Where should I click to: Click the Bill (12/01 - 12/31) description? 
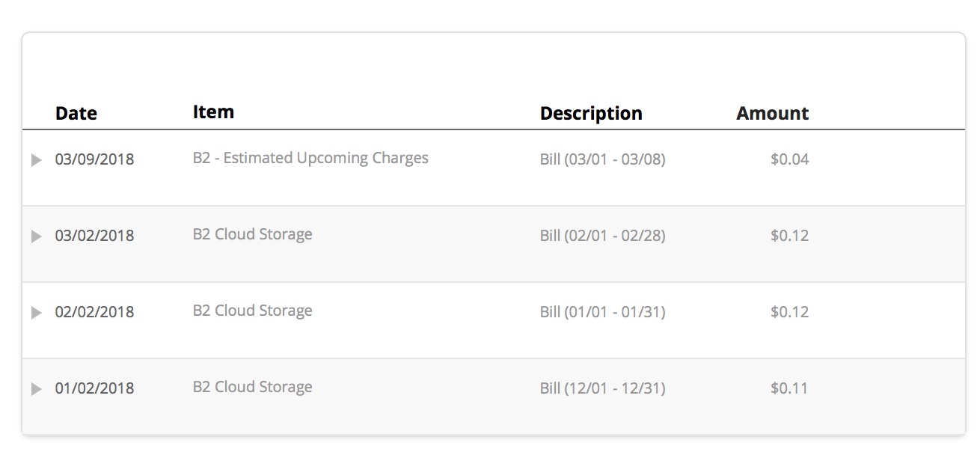click(602, 388)
